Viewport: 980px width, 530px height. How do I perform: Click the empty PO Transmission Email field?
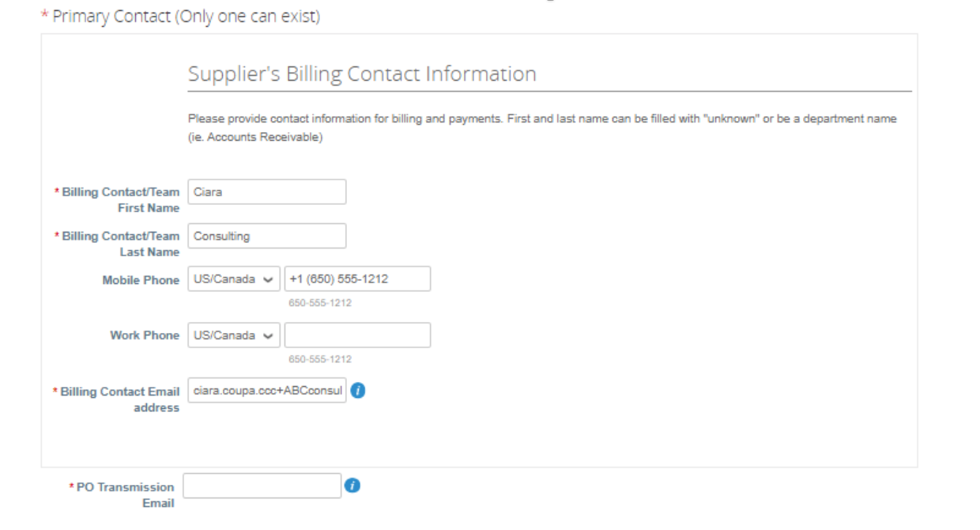(x=262, y=486)
